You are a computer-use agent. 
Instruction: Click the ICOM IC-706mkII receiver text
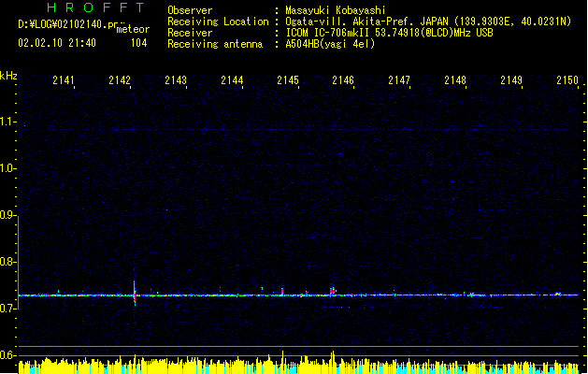pyautogui.click(x=389, y=33)
